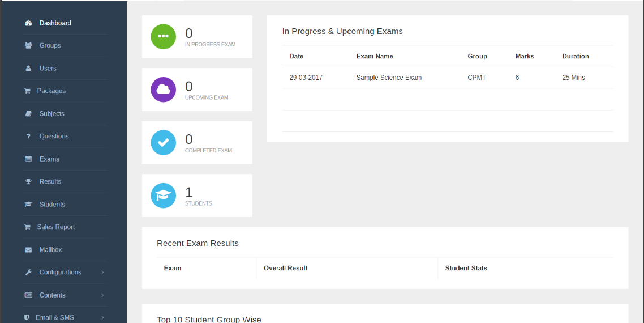644x323 pixels.
Task: Click the Users person icon
Action: coord(28,69)
